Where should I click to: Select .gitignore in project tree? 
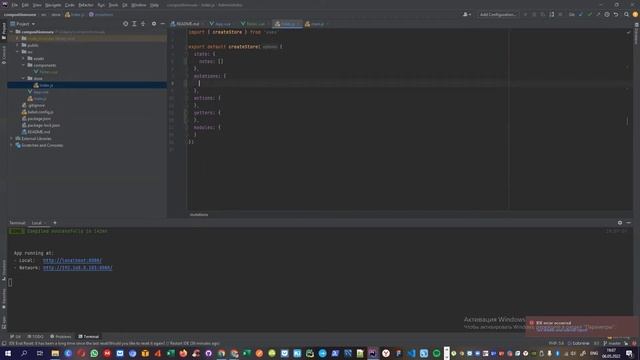(33, 105)
